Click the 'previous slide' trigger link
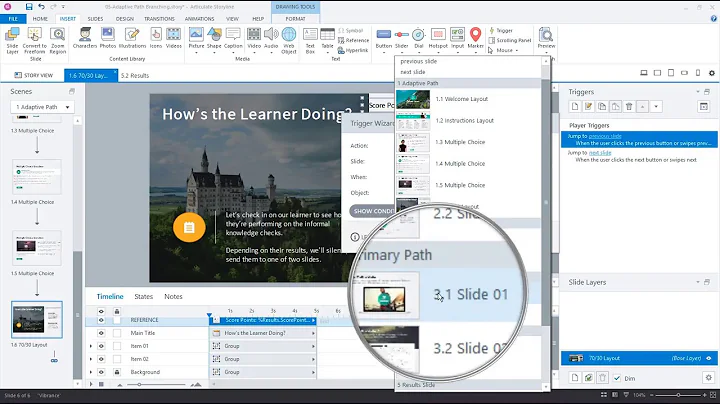This screenshot has height=404, width=720. tap(605, 136)
